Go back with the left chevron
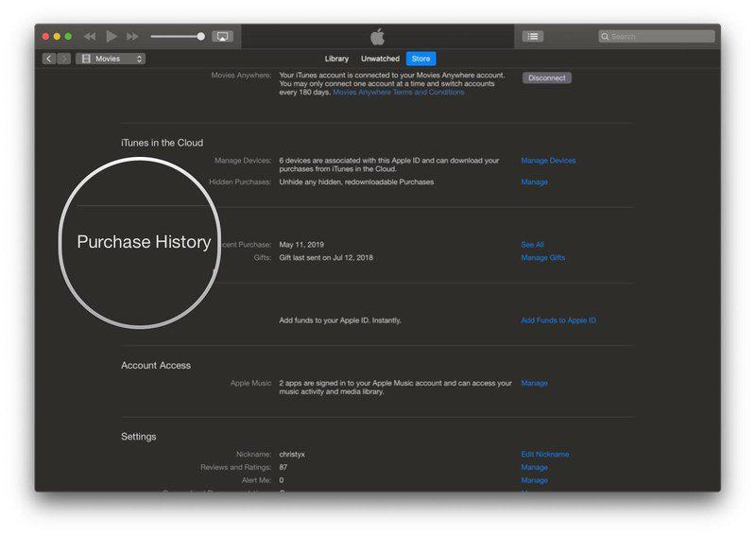The width and height of the screenshot is (756, 536). coord(49,59)
